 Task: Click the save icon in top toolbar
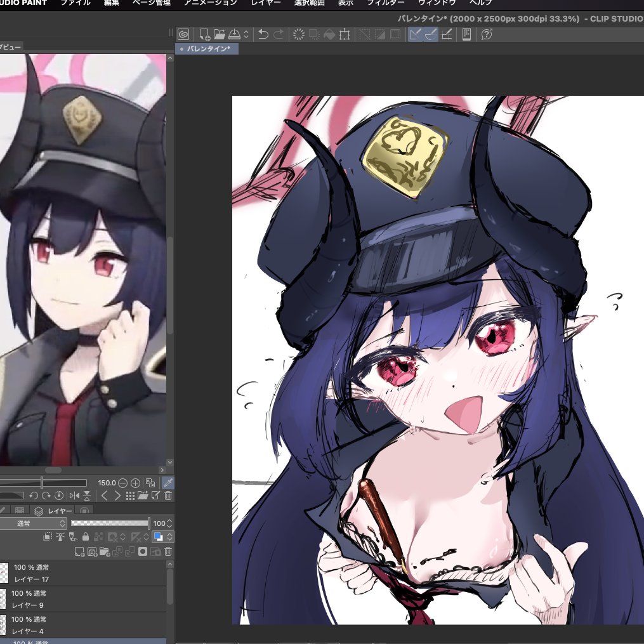234,34
